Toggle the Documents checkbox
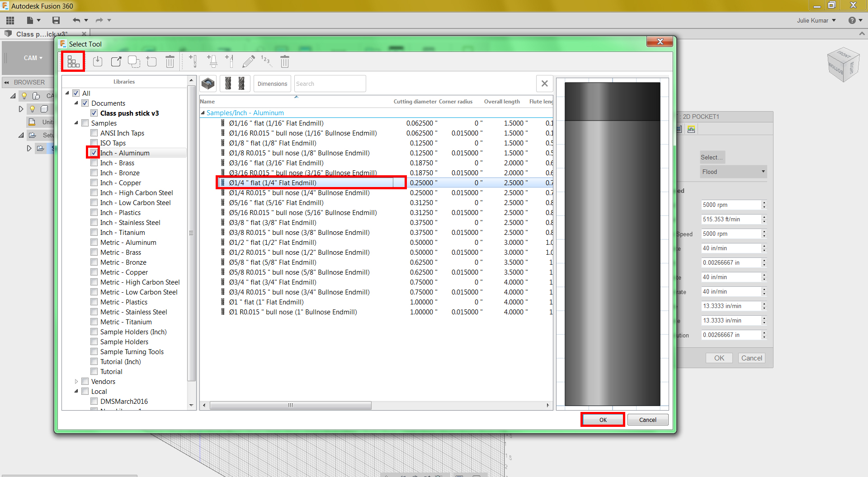The height and width of the screenshot is (477, 868). 85,103
